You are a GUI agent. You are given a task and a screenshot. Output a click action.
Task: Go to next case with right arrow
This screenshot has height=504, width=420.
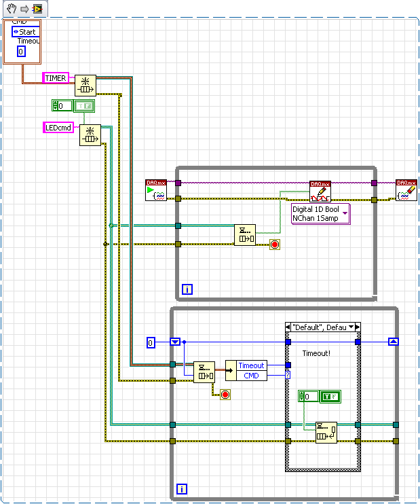click(x=358, y=327)
